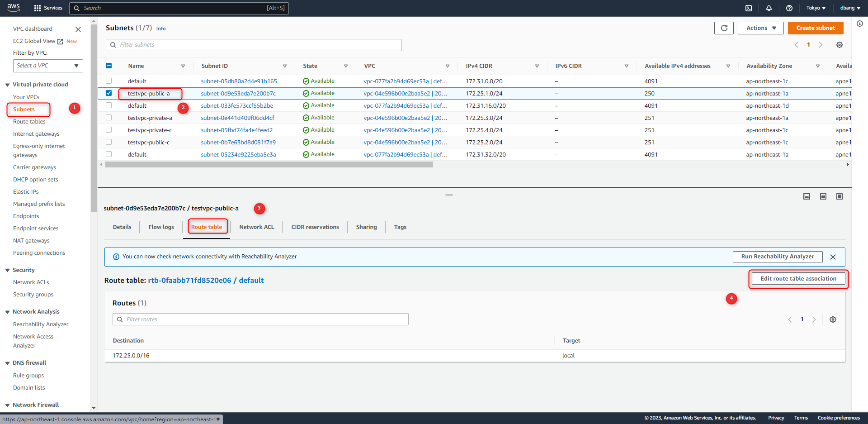This screenshot has width=868, height=424.
Task: Expand details panel to full layout icon
Action: click(840, 196)
